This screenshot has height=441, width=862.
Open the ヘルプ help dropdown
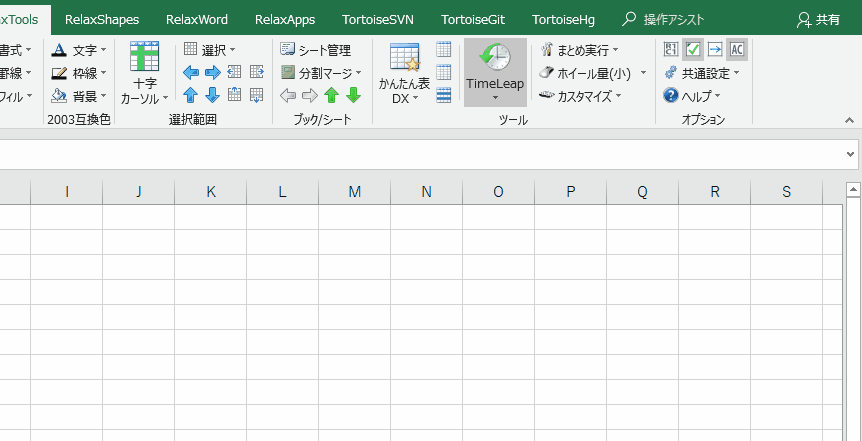point(692,96)
